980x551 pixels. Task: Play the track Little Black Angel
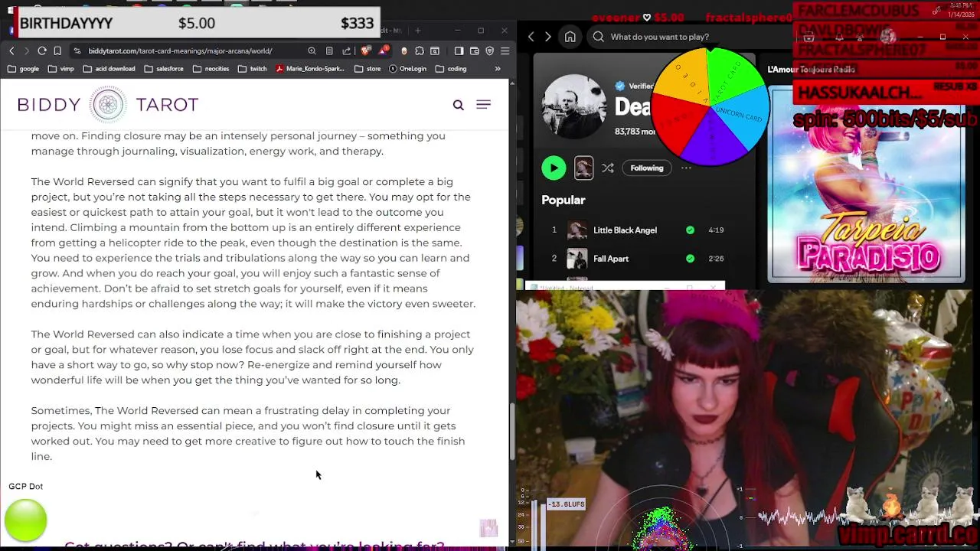pos(625,230)
